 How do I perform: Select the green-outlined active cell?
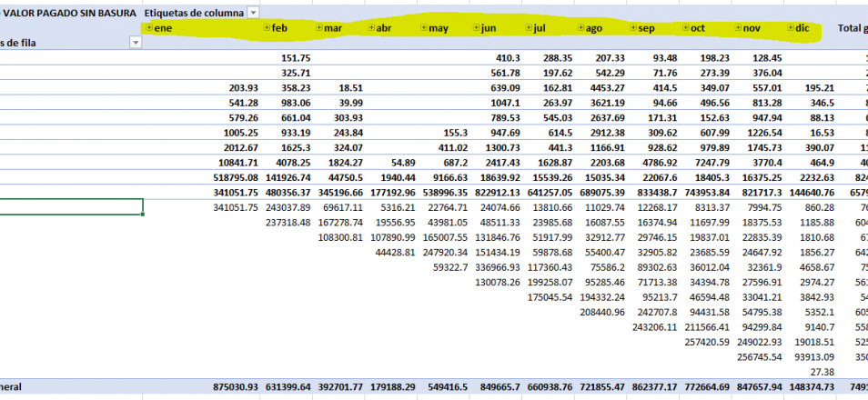tap(71, 206)
